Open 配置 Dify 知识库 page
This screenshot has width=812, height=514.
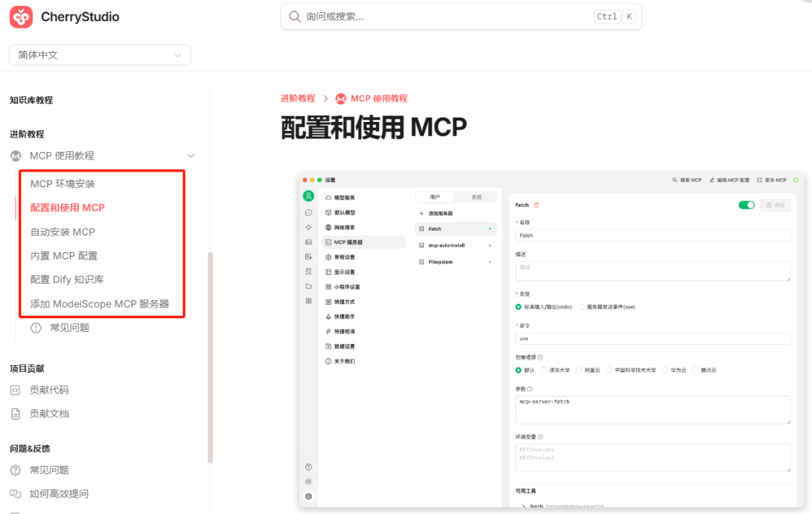click(x=67, y=279)
